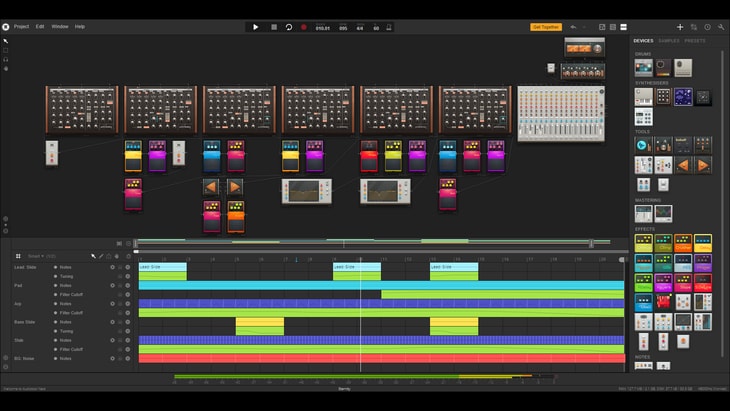The width and height of the screenshot is (730, 411).
Task: Select the timeline pointer tool next to pencil
Action: point(93,256)
